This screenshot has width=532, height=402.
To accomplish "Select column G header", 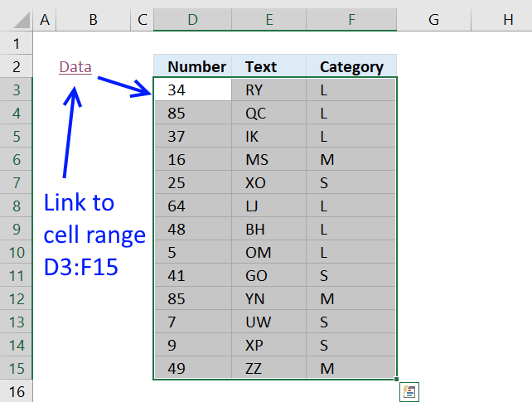I will [434, 20].
